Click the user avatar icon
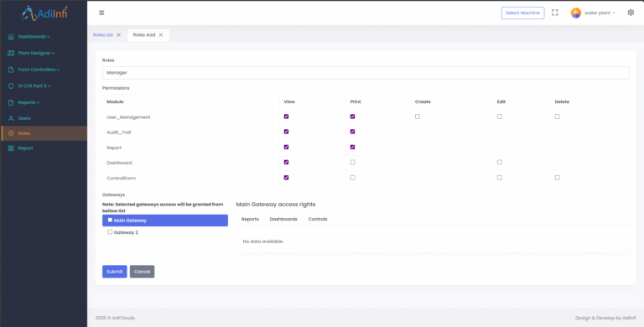Viewport: 644px width, 327px height. coord(576,13)
